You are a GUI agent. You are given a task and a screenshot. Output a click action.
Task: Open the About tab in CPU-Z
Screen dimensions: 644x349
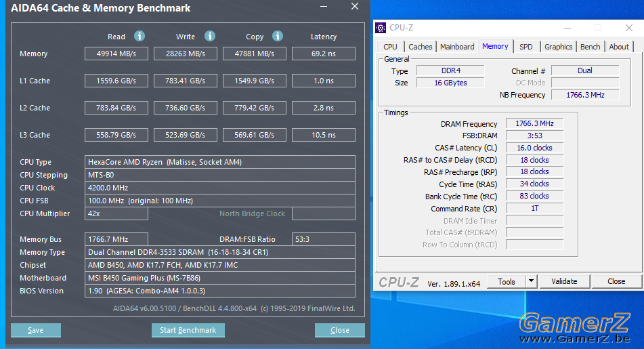tap(619, 47)
